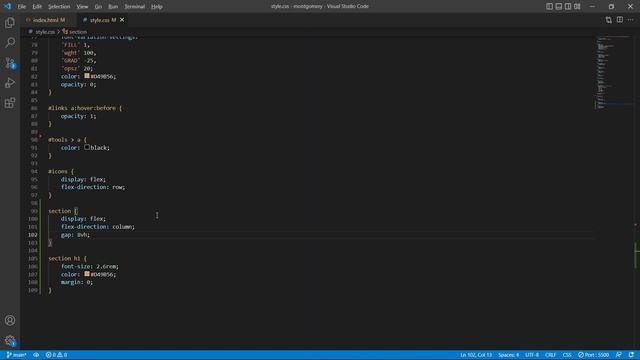Viewport: 640px width, 360px height.
Task: Open the Accounts menu icon
Action: pos(10,320)
